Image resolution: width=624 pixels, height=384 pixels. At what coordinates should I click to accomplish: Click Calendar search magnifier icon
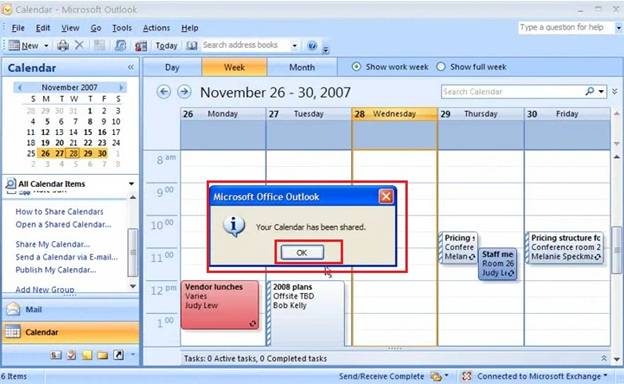(x=590, y=92)
